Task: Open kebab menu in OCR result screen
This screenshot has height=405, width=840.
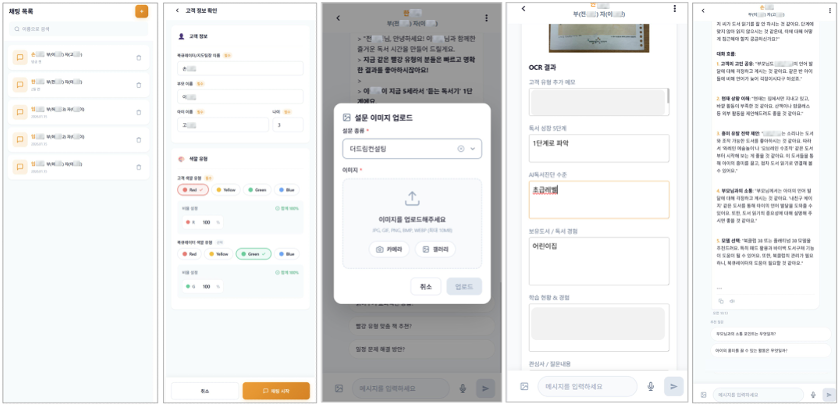Action: [x=674, y=9]
